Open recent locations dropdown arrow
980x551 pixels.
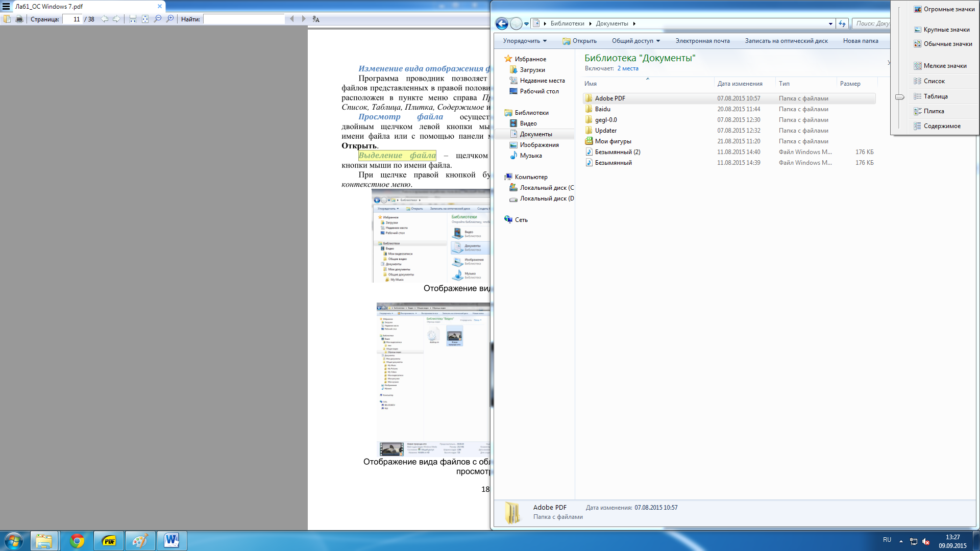tap(526, 24)
